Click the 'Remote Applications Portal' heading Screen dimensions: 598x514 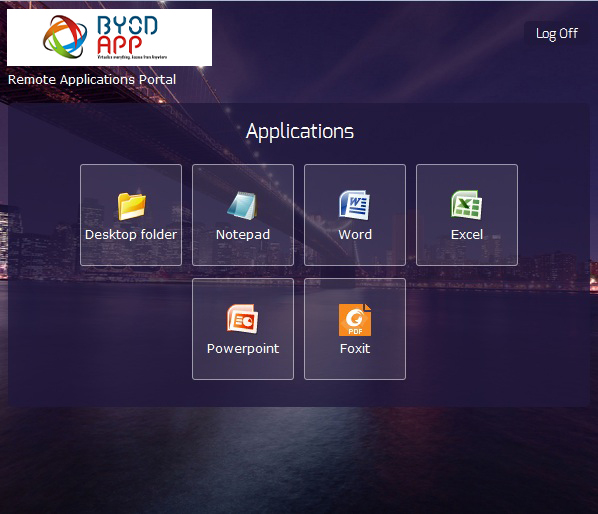(x=92, y=80)
